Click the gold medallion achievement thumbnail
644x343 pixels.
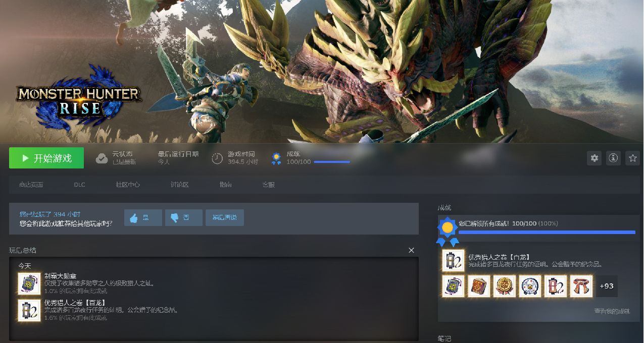(505, 286)
